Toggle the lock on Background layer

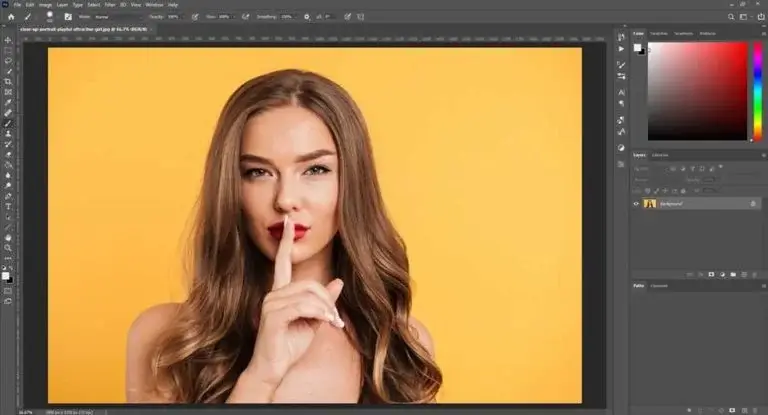753,204
